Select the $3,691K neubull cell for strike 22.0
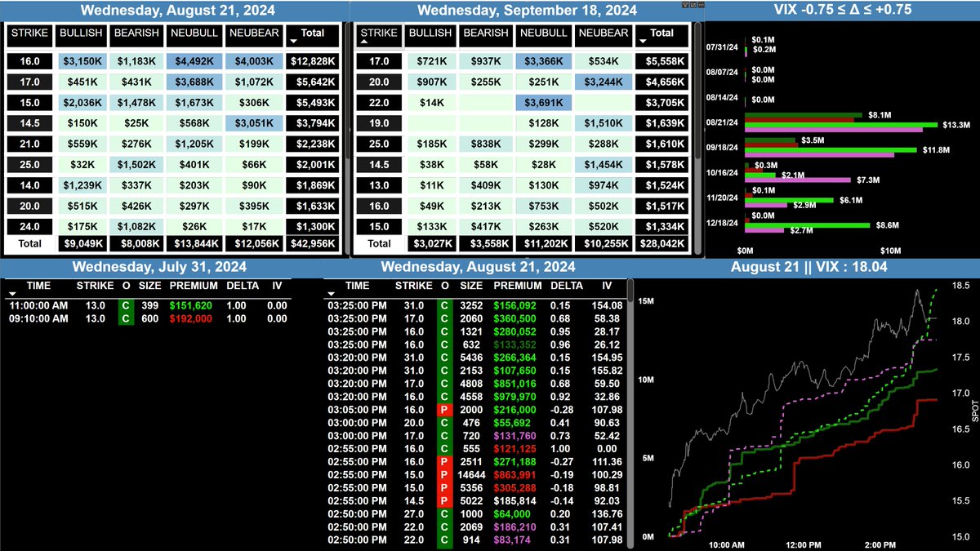Image resolution: width=980 pixels, height=551 pixels. pos(542,103)
